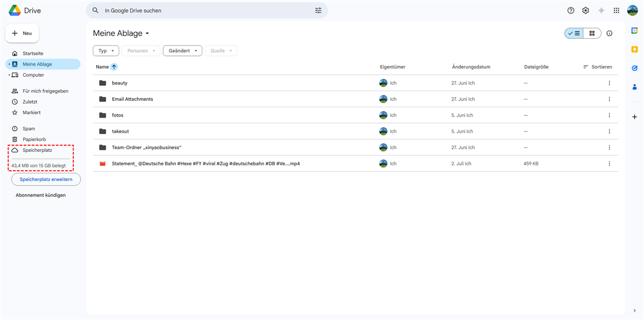Image resolution: width=644 pixels, height=320 pixels.
Task: Open more actions for Statement mp4 file
Action: click(609, 164)
